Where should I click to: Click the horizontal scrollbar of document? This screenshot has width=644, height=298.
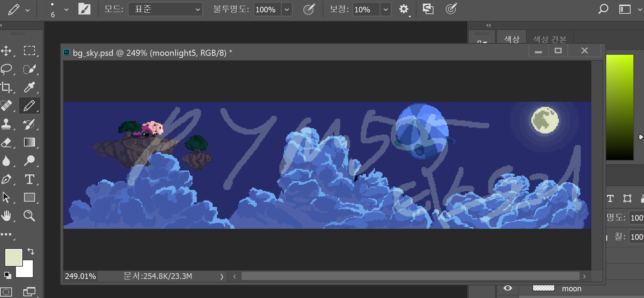coord(410,276)
